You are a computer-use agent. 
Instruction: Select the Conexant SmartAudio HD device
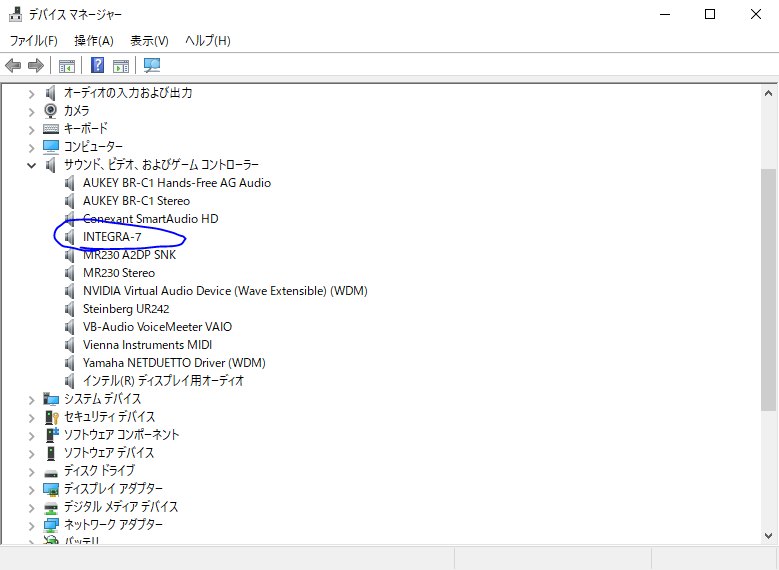[151, 219]
